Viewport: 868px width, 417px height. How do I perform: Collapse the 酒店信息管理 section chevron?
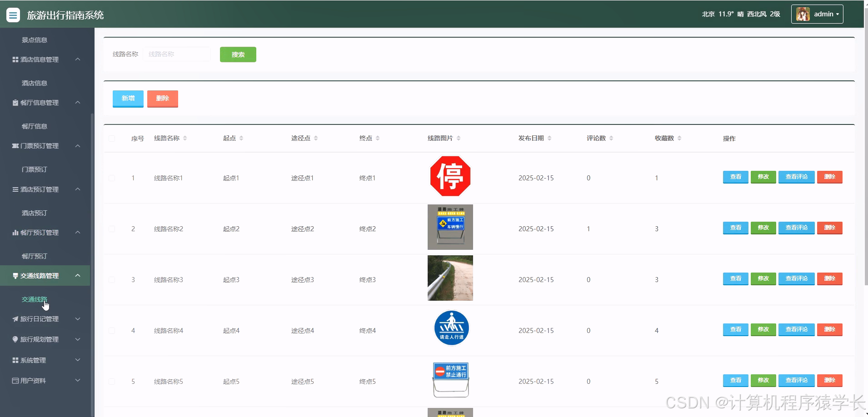[78, 60]
